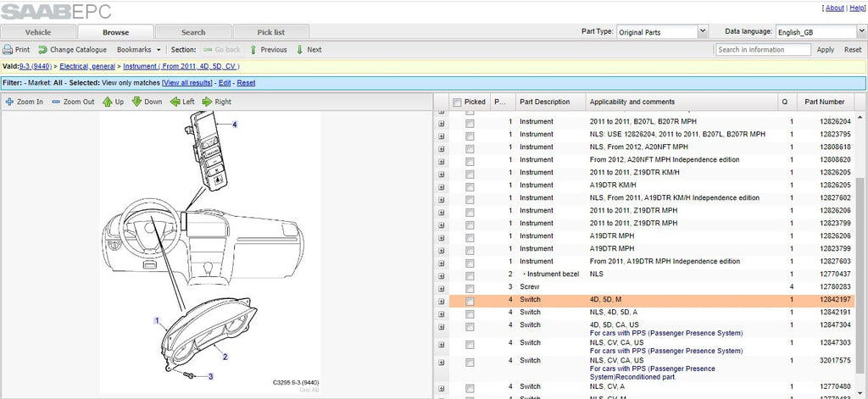The width and height of the screenshot is (868, 399).
Task: Click the Apply search button
Action: click(825, 50)
